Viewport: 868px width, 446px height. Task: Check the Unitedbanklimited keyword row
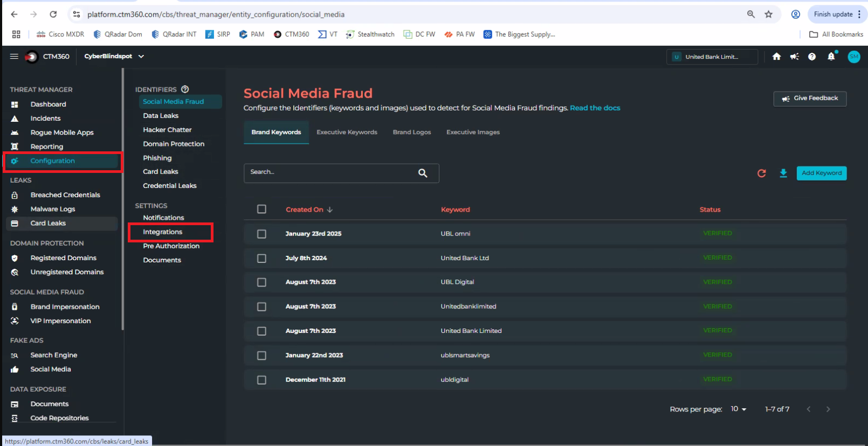click(261, 306)
